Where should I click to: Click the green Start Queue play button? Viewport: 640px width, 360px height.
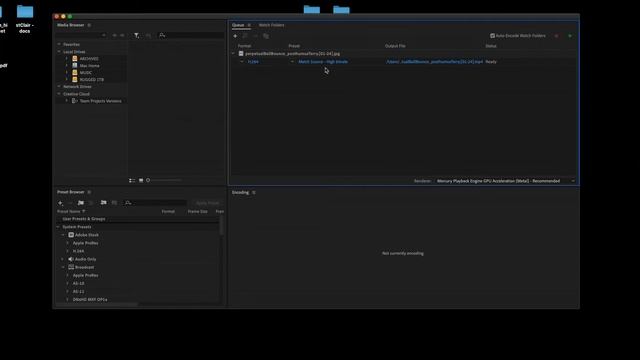570,36
